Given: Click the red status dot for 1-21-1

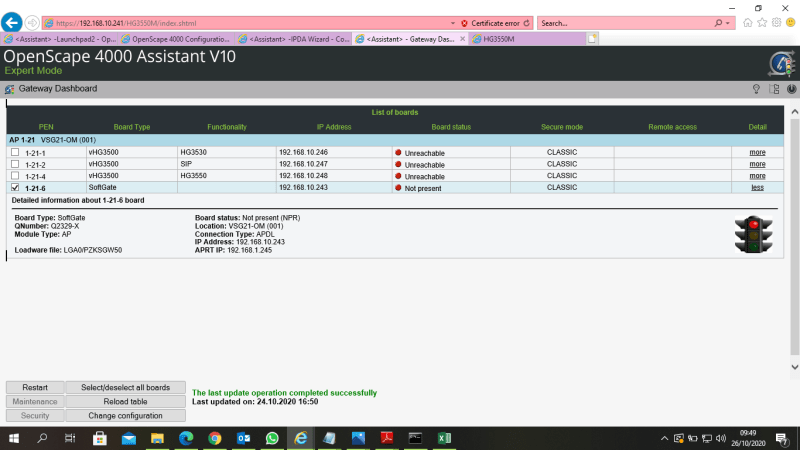Looking at the screenshot, I should [398, 152].
